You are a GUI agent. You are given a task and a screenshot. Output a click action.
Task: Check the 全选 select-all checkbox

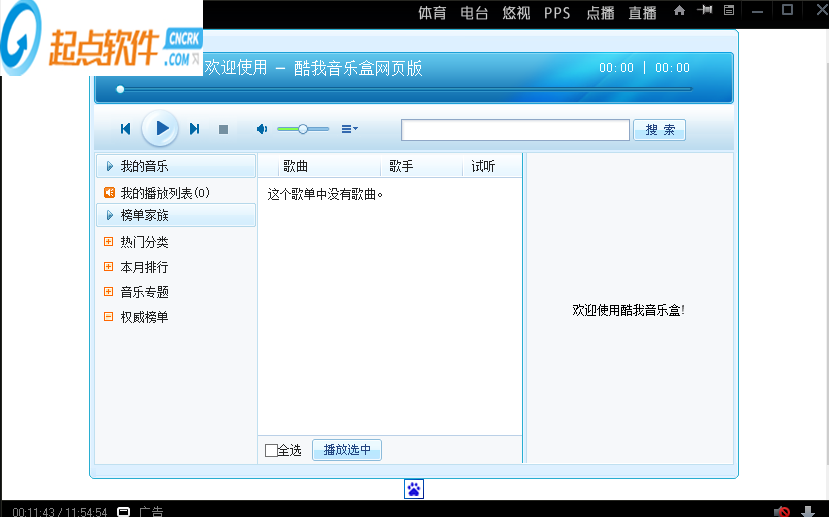[x=271, y=450]
